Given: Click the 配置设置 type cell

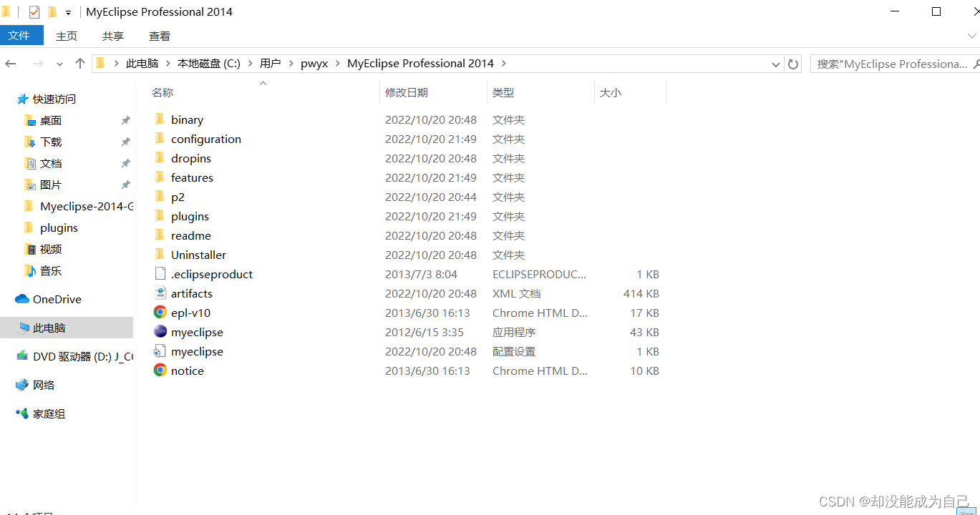Looking at the screenshot, I should [x=514, y=351].
